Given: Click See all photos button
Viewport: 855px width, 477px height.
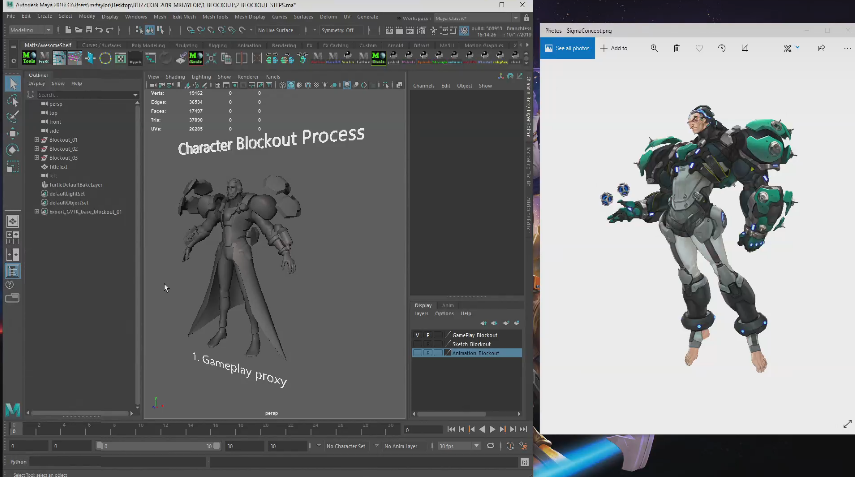Looking at the screenshot, I should 567,48.
